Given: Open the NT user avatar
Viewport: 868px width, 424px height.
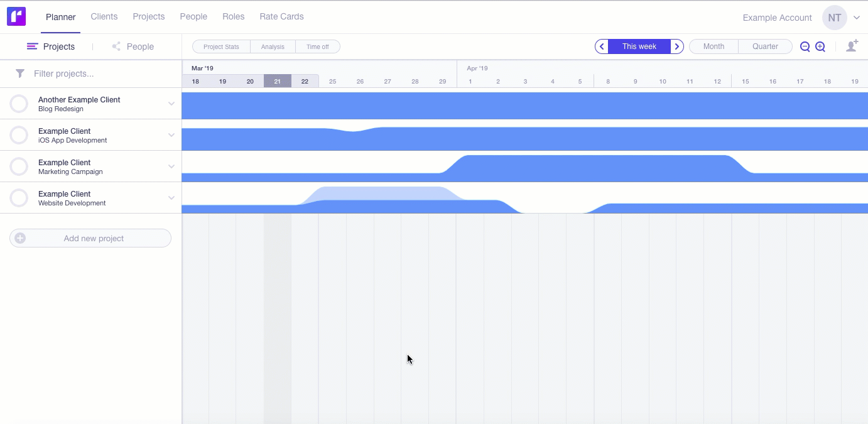Looking at the screenshot, I should (x=834, y=18).
